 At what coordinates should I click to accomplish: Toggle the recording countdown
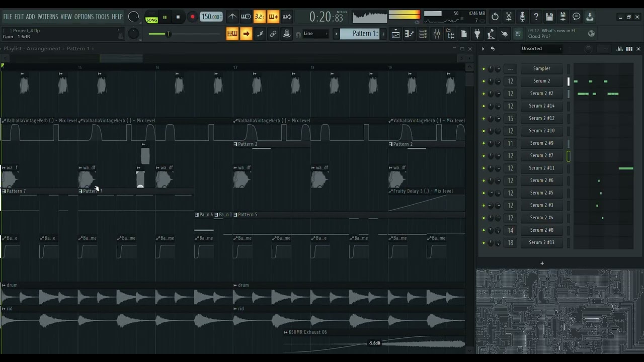[260, 17]
